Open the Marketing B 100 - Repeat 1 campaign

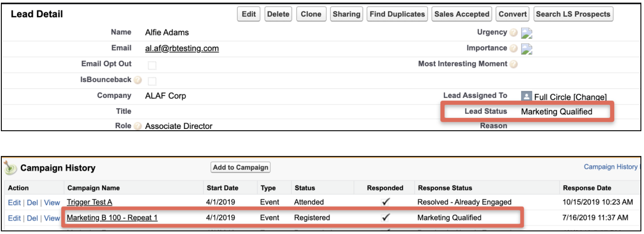click(x=112, y=218)
